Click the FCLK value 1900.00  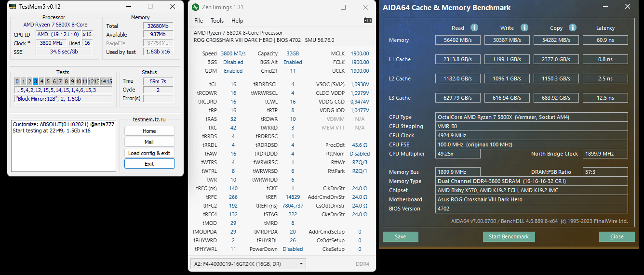pyautogui.click(x=360, y=62)
